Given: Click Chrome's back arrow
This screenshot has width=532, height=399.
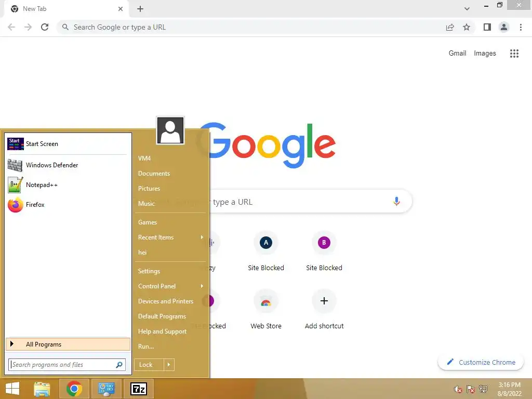Looking at the screenshot, I should pyautogui.click(x=11, y=27).
